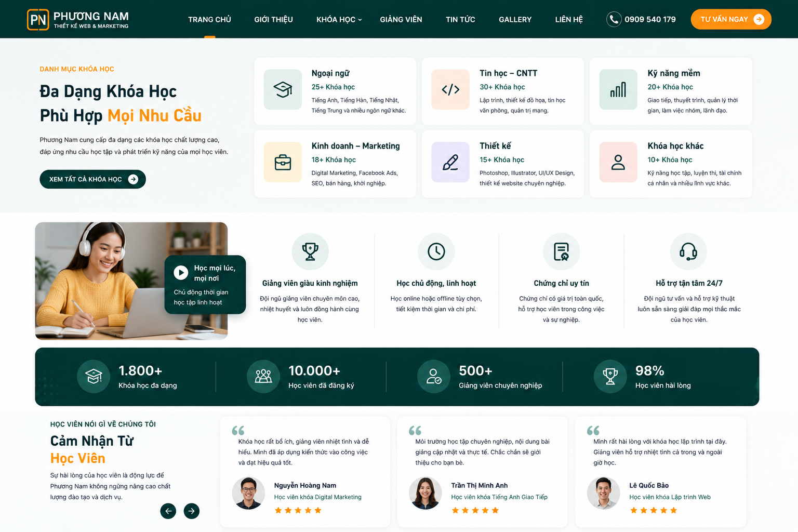Click the 30+ Khóa học count
The height and width of the screenshot is (532, 798).
[x=502, y=87]
